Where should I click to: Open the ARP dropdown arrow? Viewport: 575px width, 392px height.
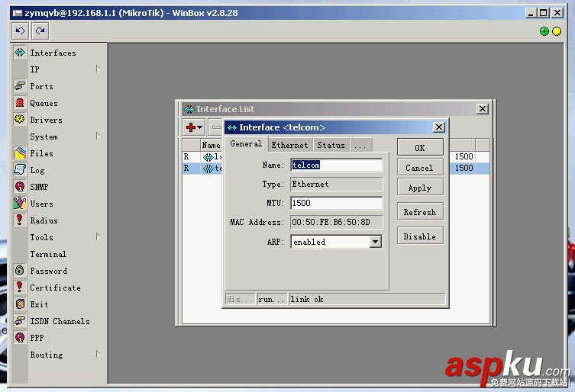pyautogui.click(x=375, y=242)
